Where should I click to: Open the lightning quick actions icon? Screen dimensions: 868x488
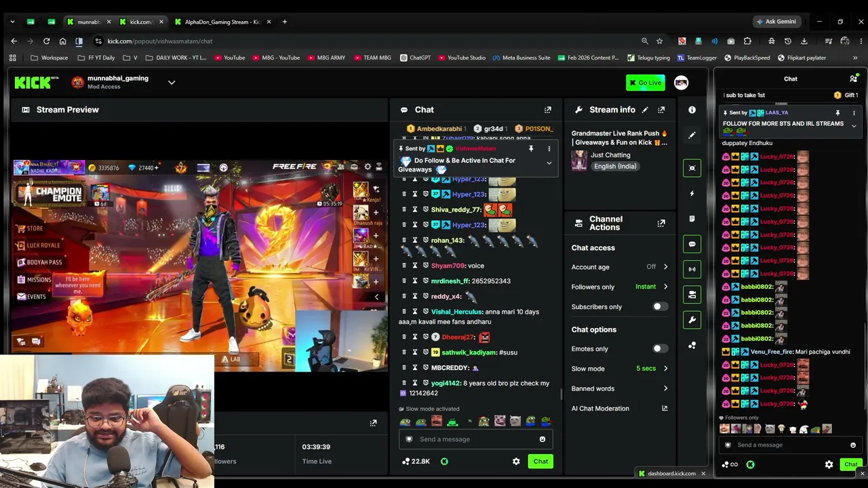click(x=692, y=194)
